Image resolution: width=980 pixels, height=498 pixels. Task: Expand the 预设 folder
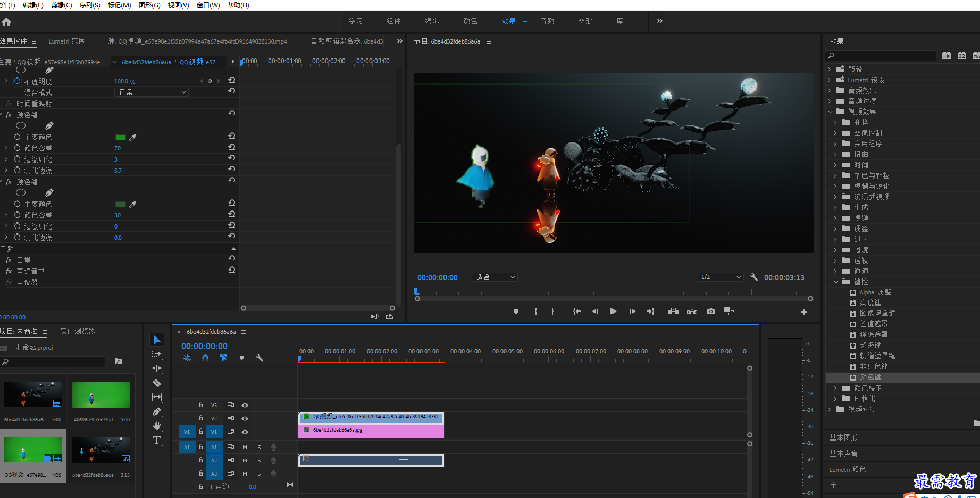point(830,69)
